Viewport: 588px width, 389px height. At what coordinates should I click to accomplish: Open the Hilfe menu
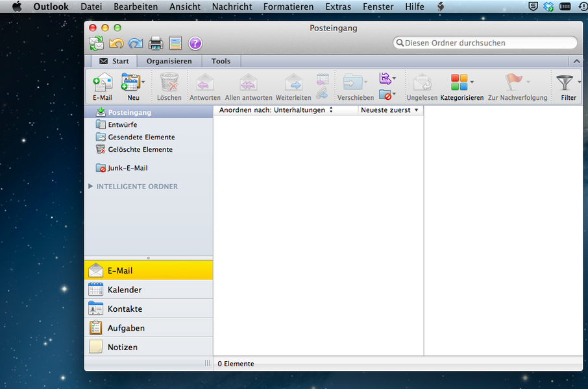click(x=414, y=6)
